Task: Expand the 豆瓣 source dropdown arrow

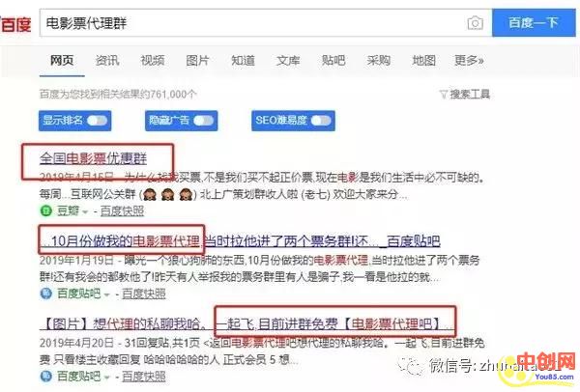Action: click(85, 212)
